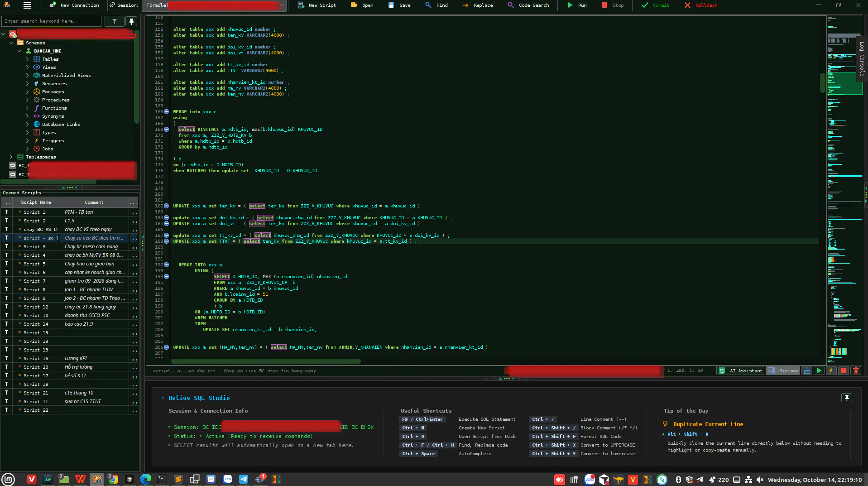This screenshot has width=868, height=486.
Task: Expand the Procedures node
Action: [x=28, y=100]
